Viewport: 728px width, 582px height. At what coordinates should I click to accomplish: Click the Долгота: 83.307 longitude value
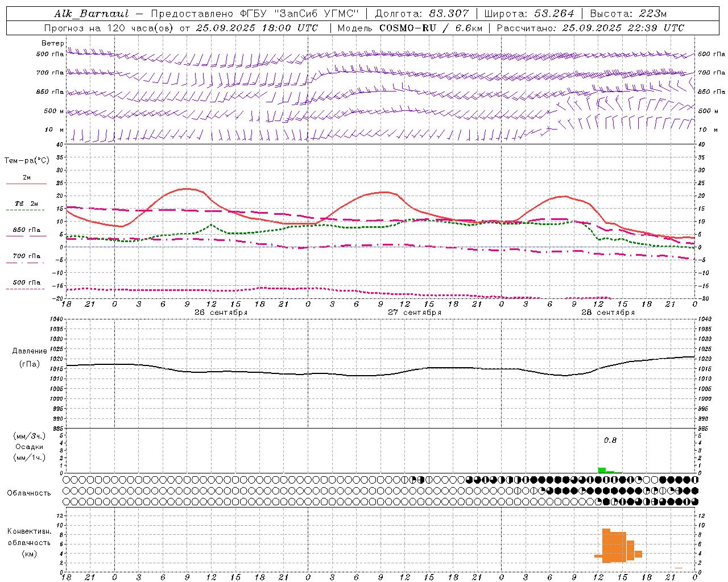422,14
